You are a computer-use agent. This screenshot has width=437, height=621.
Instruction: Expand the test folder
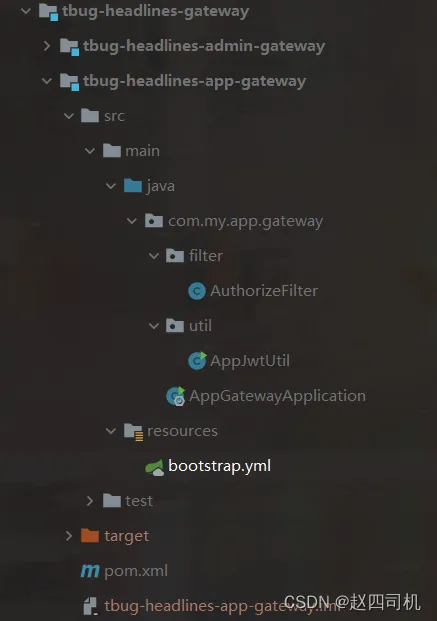90,501
